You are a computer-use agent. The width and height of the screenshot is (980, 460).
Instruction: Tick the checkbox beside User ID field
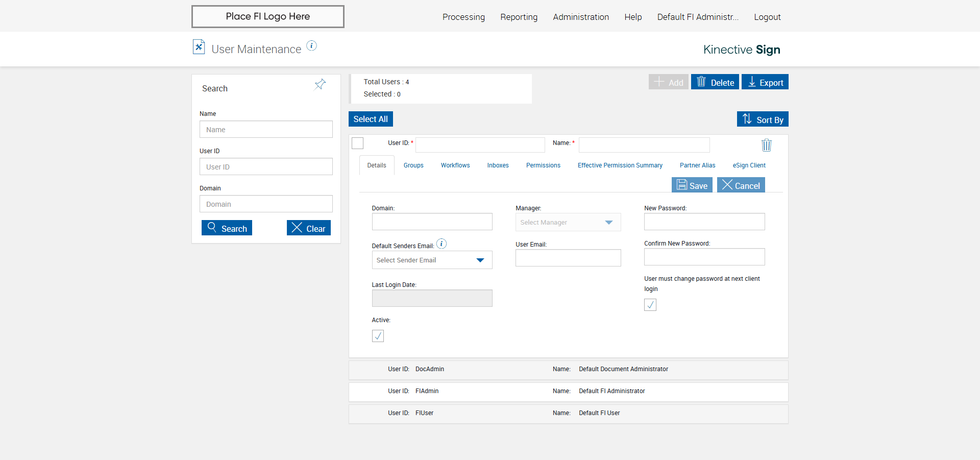point(358,143)
